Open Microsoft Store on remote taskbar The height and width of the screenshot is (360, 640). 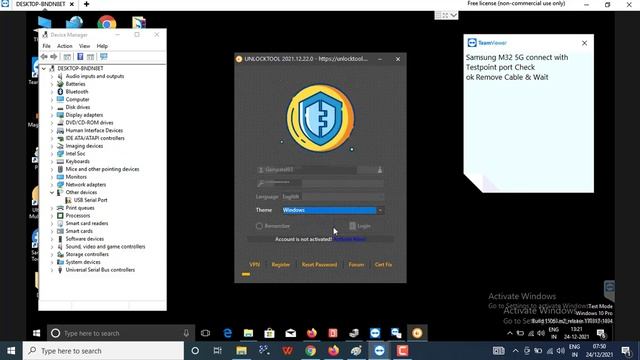click(269, 333)
